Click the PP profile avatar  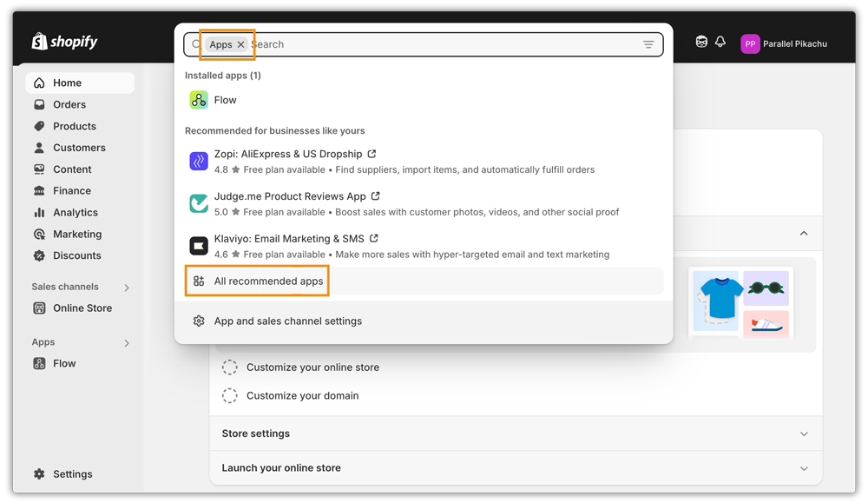(x=750, y=43)
